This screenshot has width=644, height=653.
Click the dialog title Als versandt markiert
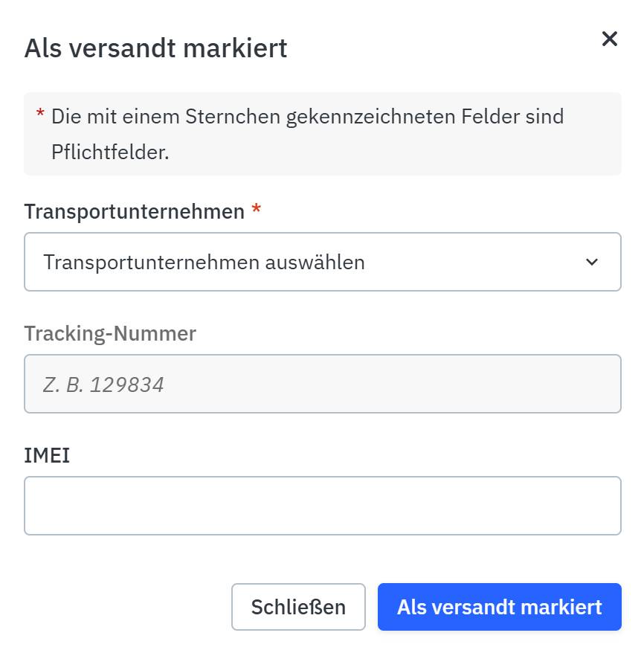[156, 48]
